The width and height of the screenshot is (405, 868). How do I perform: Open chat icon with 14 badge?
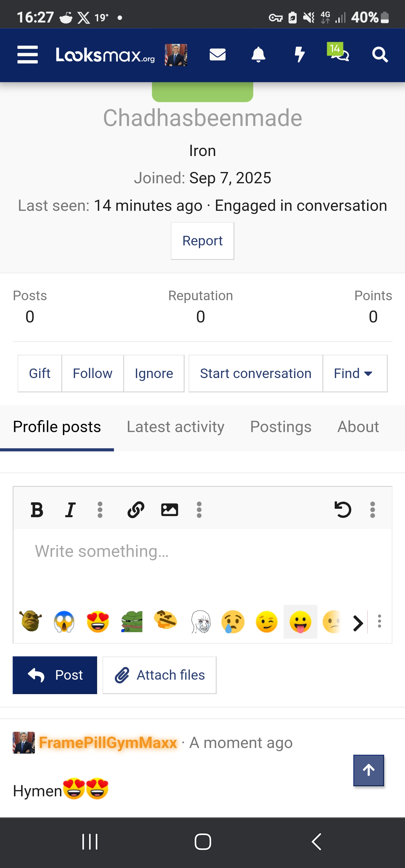click(339, 54)
